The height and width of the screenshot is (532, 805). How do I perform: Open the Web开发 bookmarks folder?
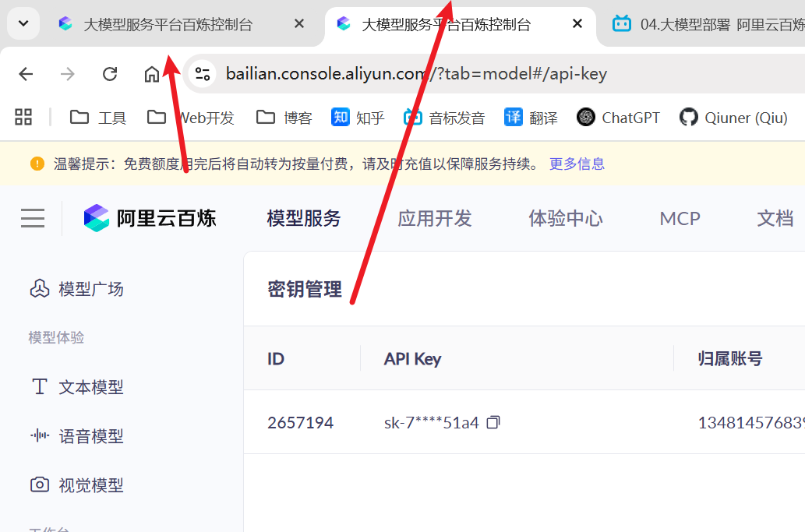(x=190, y=118)
